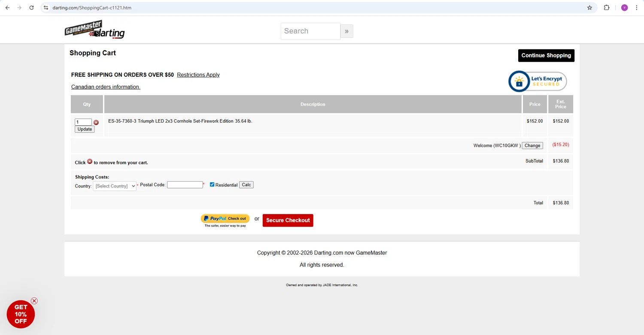Screen dimensions: 644x335
Task: Select the copyright Darting.com text
Action: pyautogui.click(x=322, y=253)
